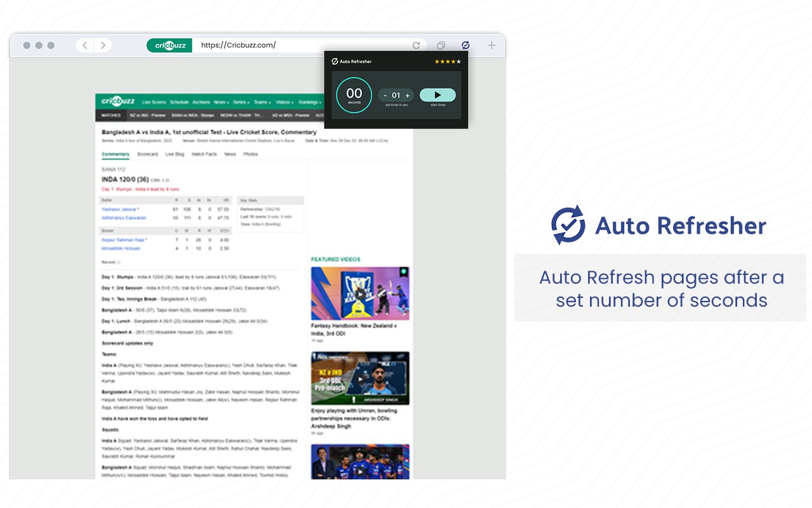This screenshot has height=508, width=812.
Task: Switch to Match Facts tab
Action: 204,154
